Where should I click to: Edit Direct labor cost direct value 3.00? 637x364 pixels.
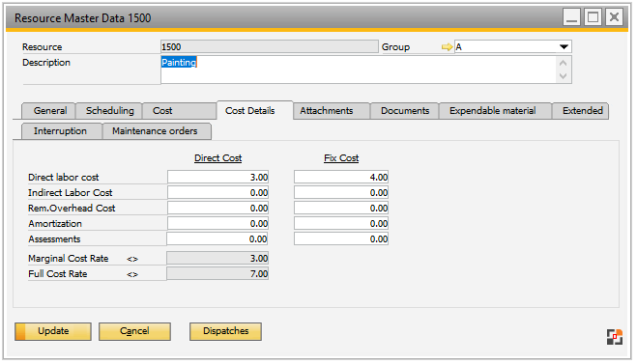(217, 178)
